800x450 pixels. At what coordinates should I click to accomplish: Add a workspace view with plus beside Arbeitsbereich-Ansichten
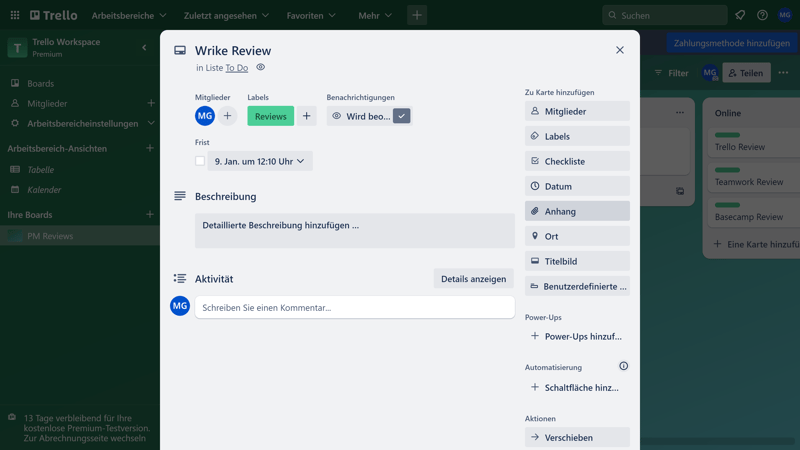(x=149, y=148)
